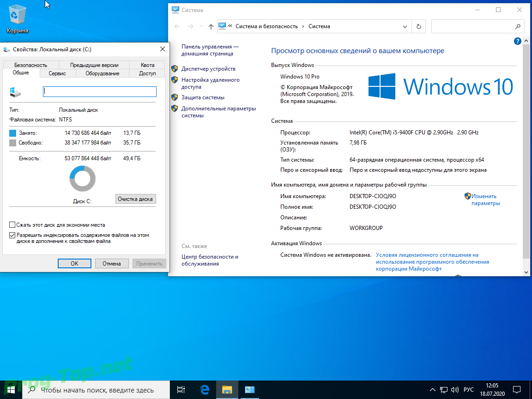Open Диспетчер устройств link
Screen dimensions: 532x399
[x=208, y=69]
